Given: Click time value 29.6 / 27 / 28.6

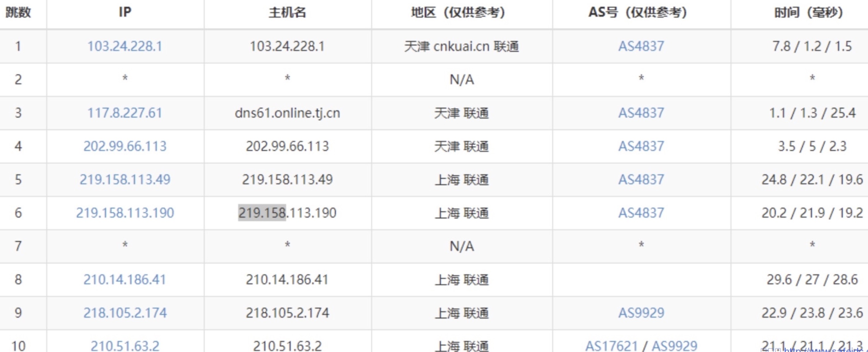Looking at the screenshot, I should coord(812,280).
